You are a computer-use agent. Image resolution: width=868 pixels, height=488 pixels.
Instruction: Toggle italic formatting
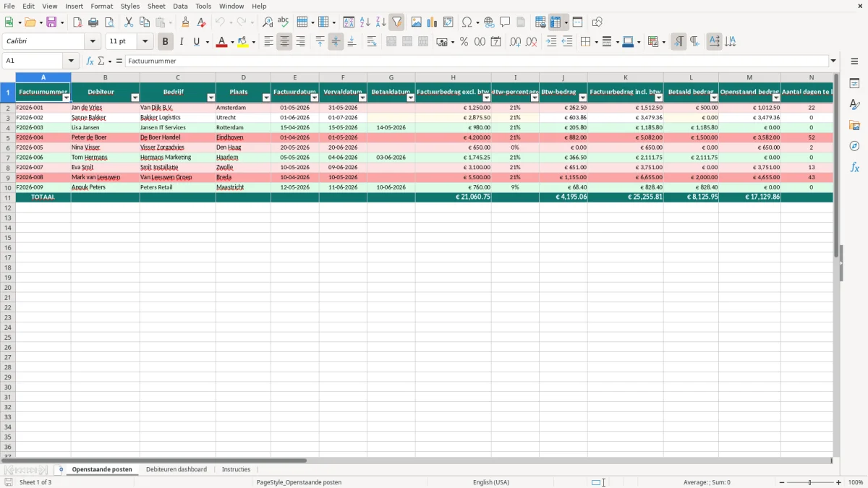pyautogui.click(x=182, y=42)
